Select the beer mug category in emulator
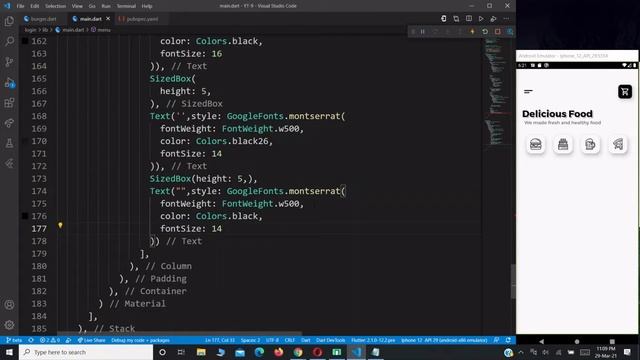The image size is (640, 360). pos(590,144)
